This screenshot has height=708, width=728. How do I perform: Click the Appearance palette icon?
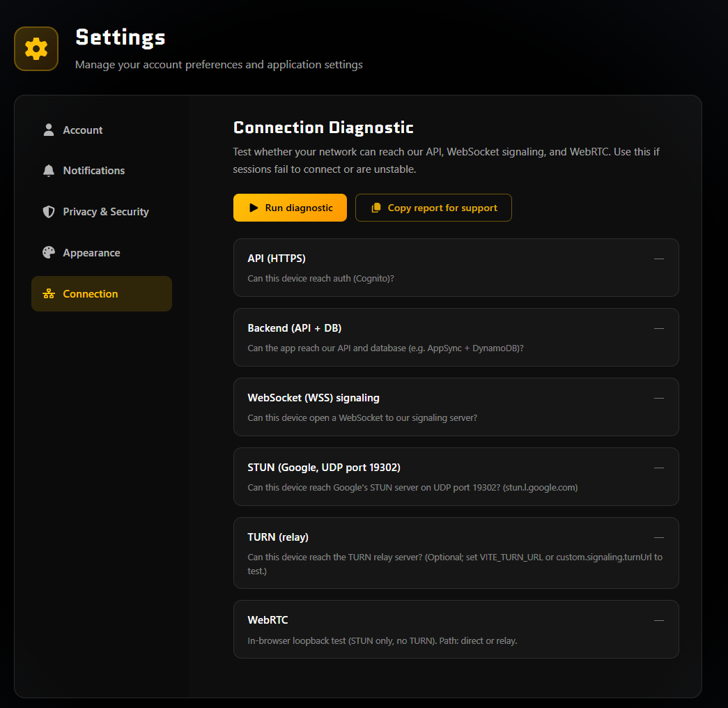[x=49, y=253]
